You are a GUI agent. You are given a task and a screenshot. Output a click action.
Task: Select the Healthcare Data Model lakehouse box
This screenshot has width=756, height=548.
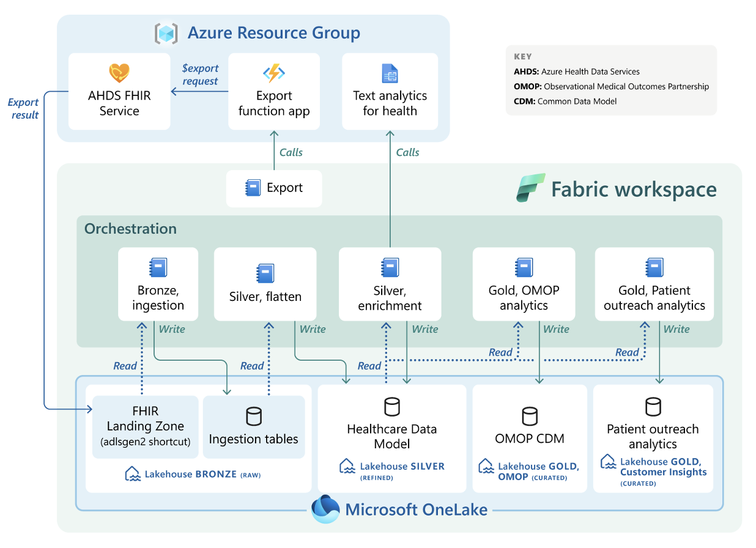(391, 438)
